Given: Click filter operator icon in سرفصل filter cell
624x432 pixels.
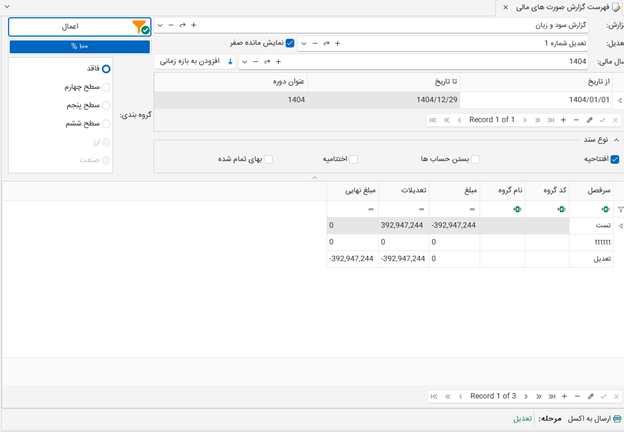Looking at the screenshot, I should (x=605, y=209).
